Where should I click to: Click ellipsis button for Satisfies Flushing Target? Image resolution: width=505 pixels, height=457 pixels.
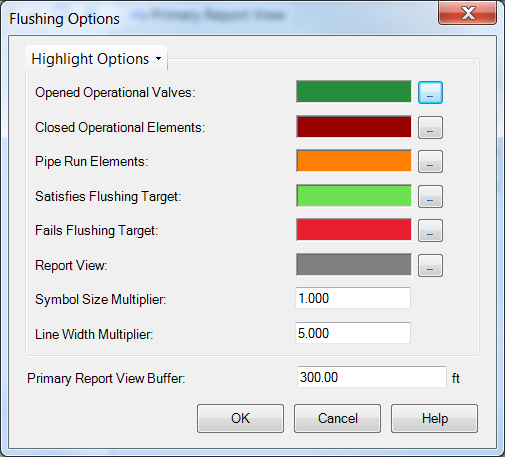[x=430, y=196]
